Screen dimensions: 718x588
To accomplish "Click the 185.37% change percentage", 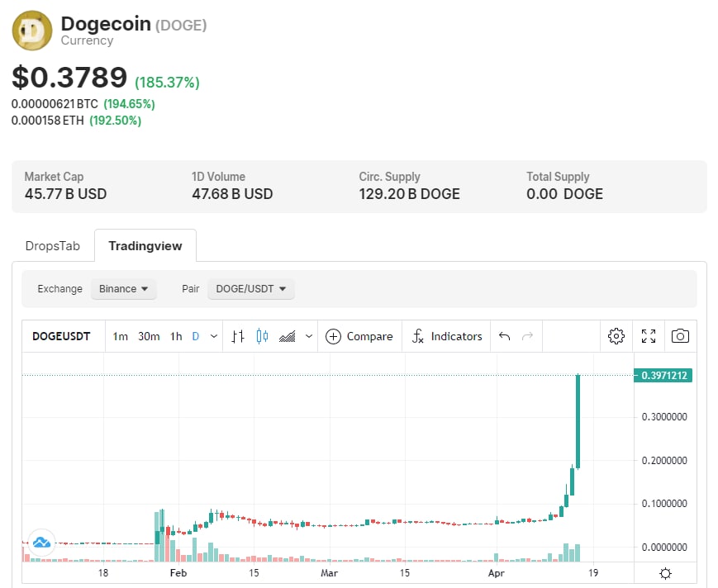I will [x=167, y=83].
